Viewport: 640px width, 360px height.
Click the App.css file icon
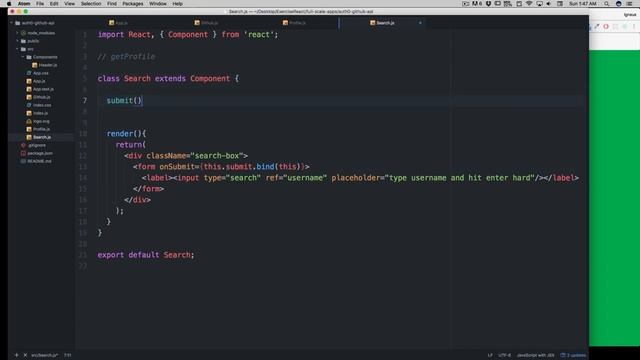(x=29, y=73)
